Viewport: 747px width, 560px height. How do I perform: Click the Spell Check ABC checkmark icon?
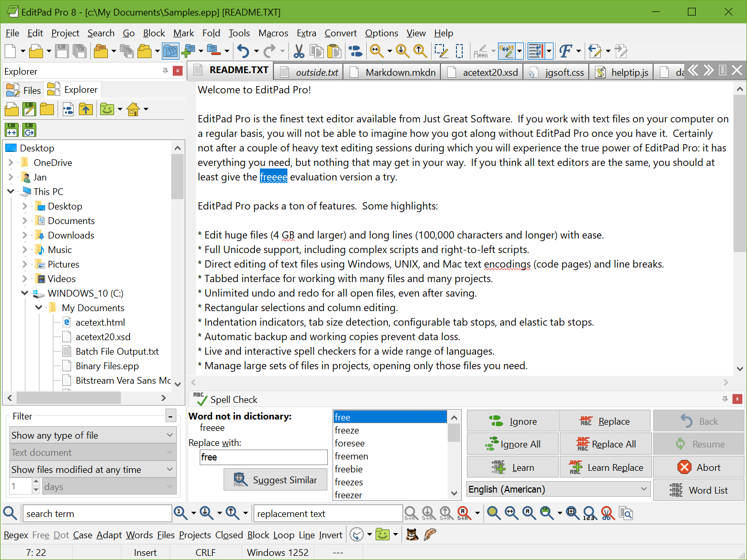[x=200, y=399]
